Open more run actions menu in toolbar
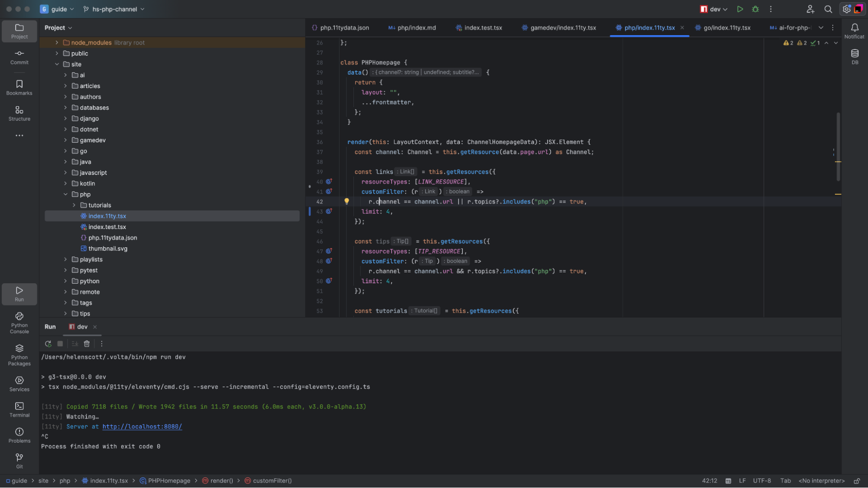The image size is (868, 488). pos(771,9)
